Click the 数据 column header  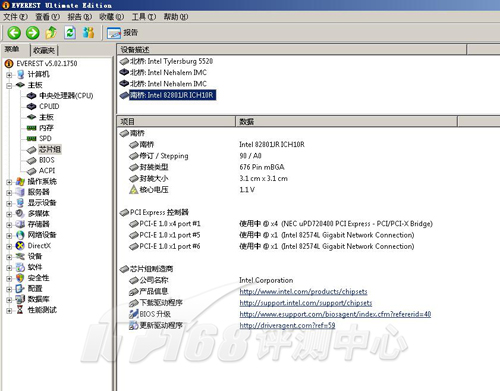click(x=346, y=122)
